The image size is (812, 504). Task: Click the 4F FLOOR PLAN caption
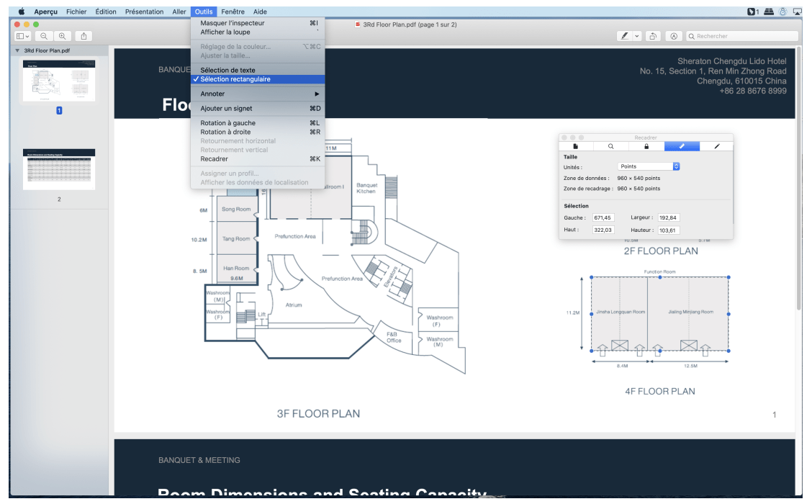(x=659, y=392)
